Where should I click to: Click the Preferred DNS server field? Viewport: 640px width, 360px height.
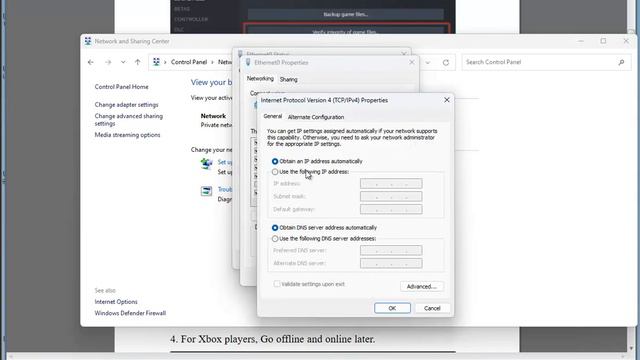click(x=391, y=250)
